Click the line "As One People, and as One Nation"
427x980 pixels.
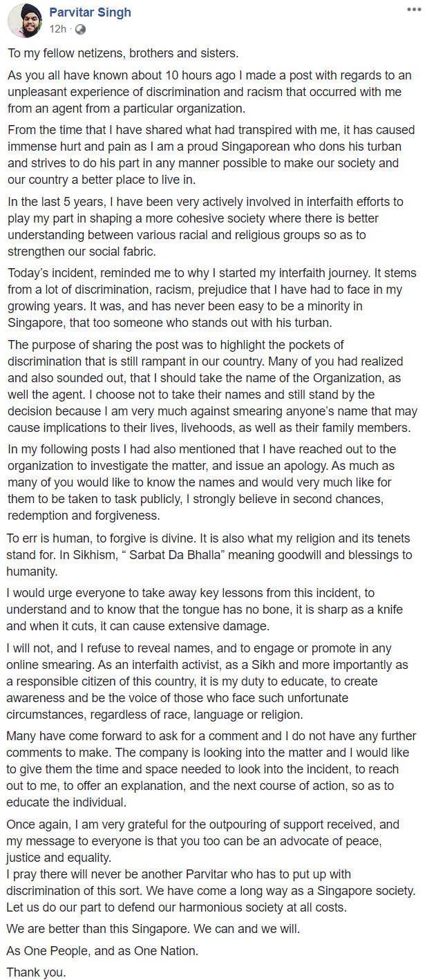click(x=102, y=950)
